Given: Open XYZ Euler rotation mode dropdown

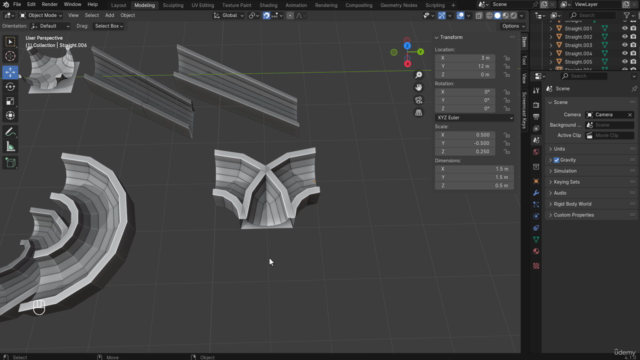Looking at the screenshot, I should (474, 118).
